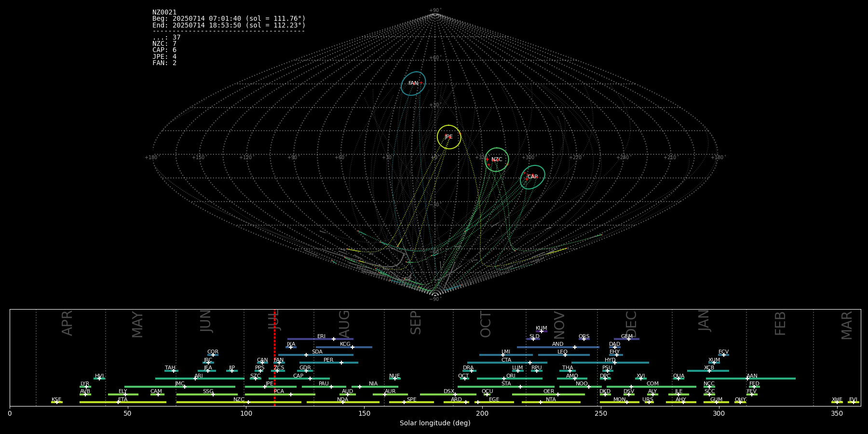The image size is (868, 434).
Task: Click the AAN shower label in the timeline
Action: [752, 376]
